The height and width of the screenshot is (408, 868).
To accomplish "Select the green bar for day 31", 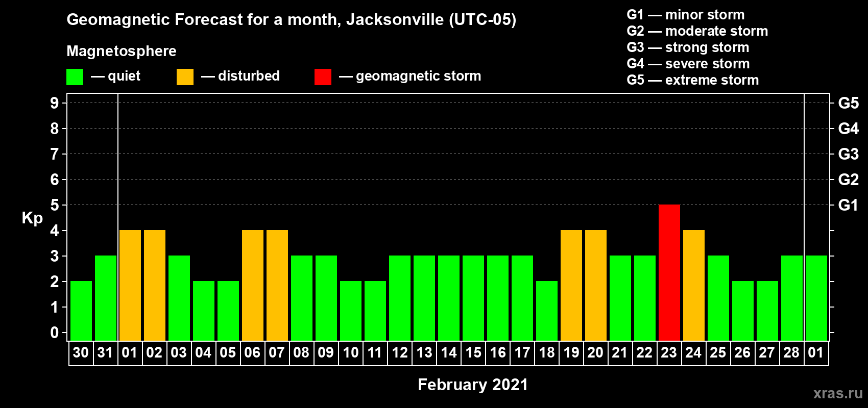I will [x=105, y=298].
